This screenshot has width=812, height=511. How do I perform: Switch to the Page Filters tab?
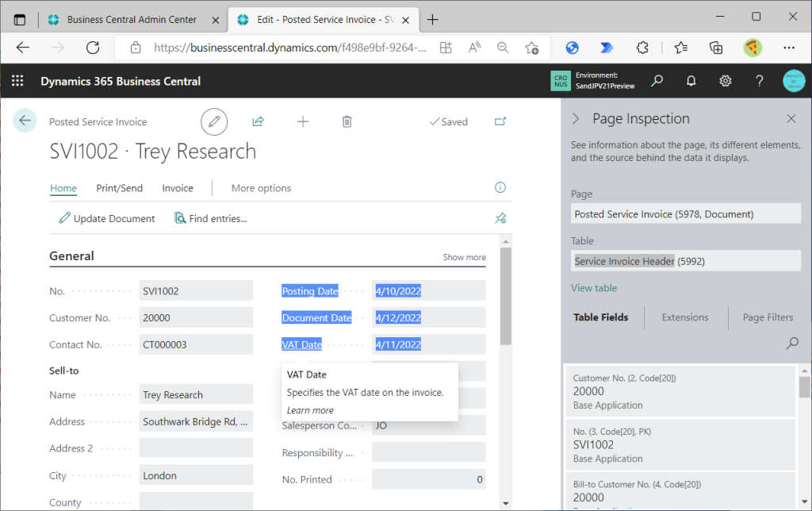[x=768, y=317]
